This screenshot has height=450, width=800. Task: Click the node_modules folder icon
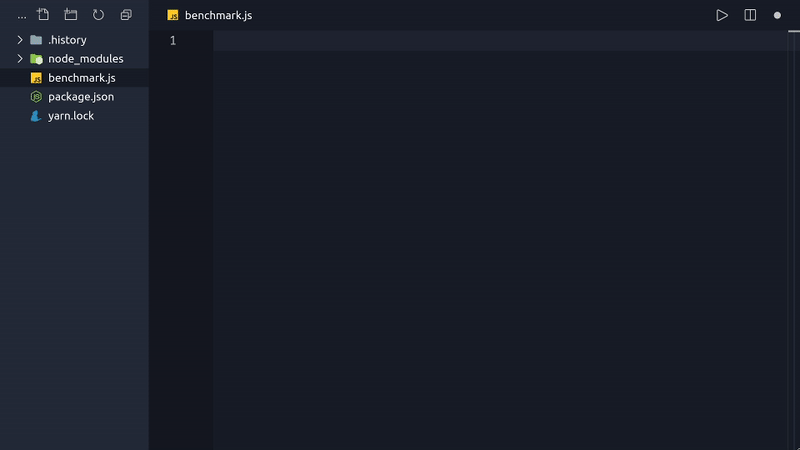point(36,59)
